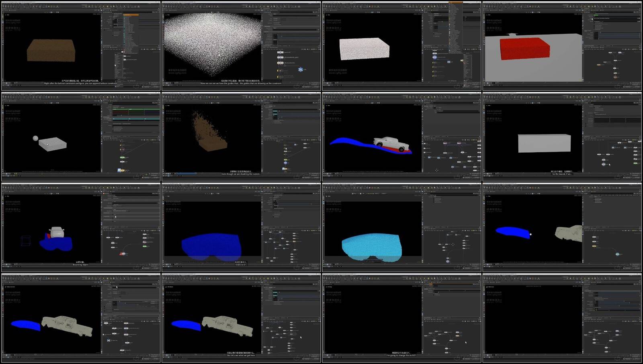Open the empty-viewport frame with no subtitle

[x=562, y=318]
